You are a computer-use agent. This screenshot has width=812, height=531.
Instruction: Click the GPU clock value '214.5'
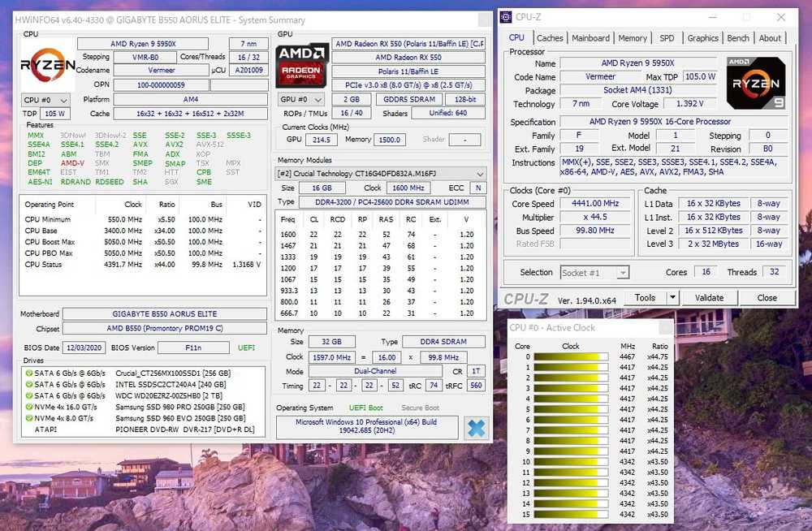[x=322, y=140]
